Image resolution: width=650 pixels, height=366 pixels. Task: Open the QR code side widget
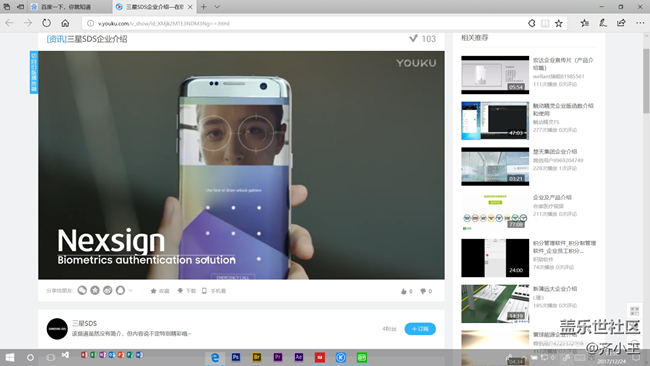pyautogui.click(x=634, y=311)
